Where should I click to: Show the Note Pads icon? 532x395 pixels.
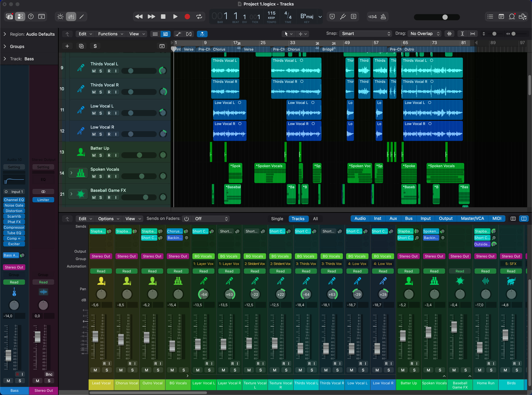[x=501, y=16]
